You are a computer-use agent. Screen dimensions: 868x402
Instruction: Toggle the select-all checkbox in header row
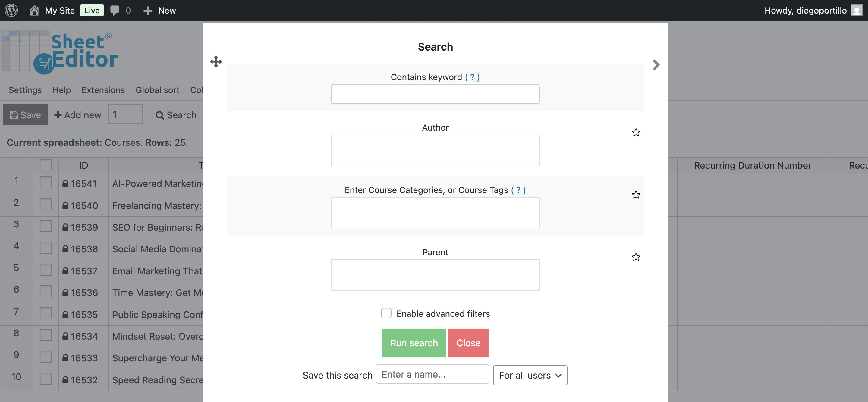46,165
